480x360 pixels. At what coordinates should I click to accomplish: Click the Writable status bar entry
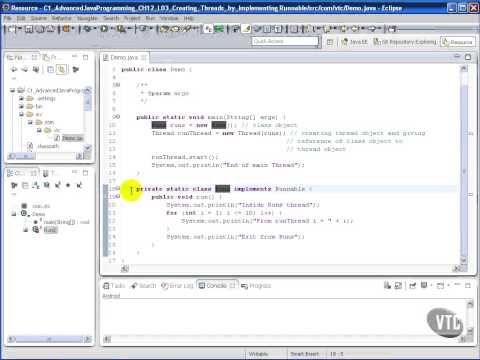point(259,354)
